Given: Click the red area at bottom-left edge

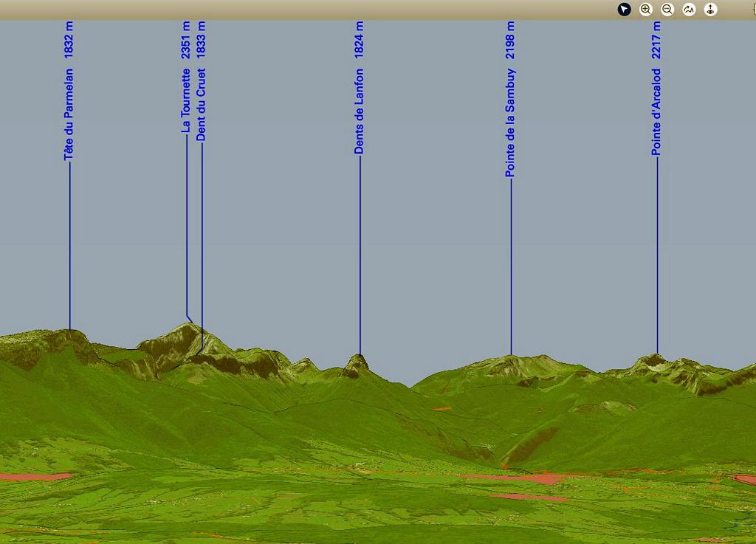Looking at the screenshot, I should click(33, 477).
